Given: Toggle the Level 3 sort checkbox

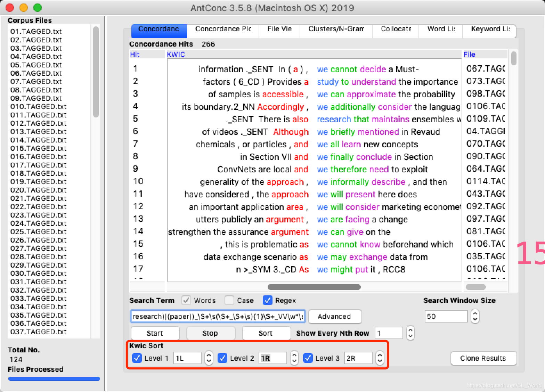Looking at the screenshot, I should pyautogui.click(x=308, y=358).
